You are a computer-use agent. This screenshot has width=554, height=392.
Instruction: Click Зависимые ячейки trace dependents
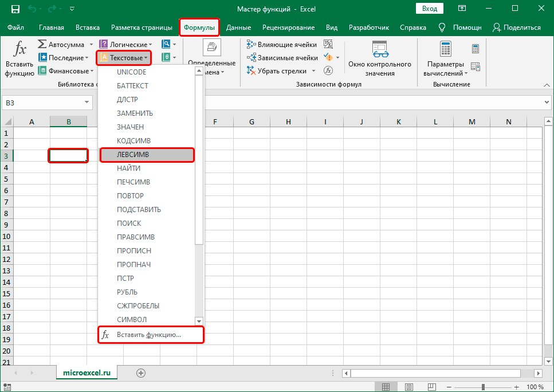(282, 58)
